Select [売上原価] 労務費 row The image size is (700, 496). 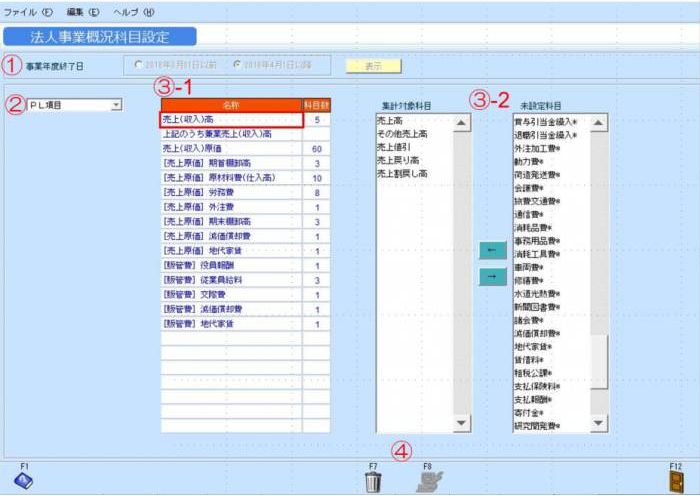click(x=246, y=192)
